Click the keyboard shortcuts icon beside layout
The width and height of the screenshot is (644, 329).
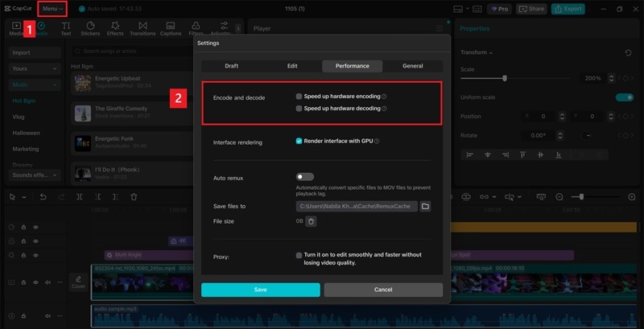pyautogui.click(x=477, y=9)
